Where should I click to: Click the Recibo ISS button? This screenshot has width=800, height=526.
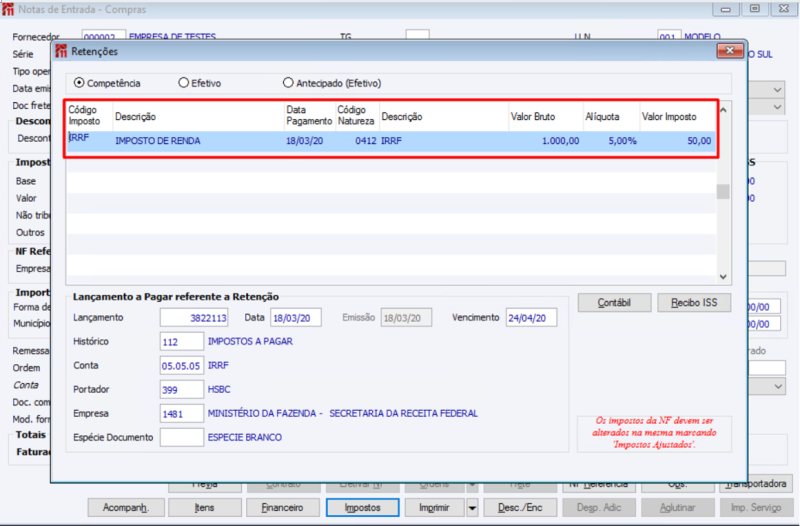pyautogui.click(x=694, y=303)
